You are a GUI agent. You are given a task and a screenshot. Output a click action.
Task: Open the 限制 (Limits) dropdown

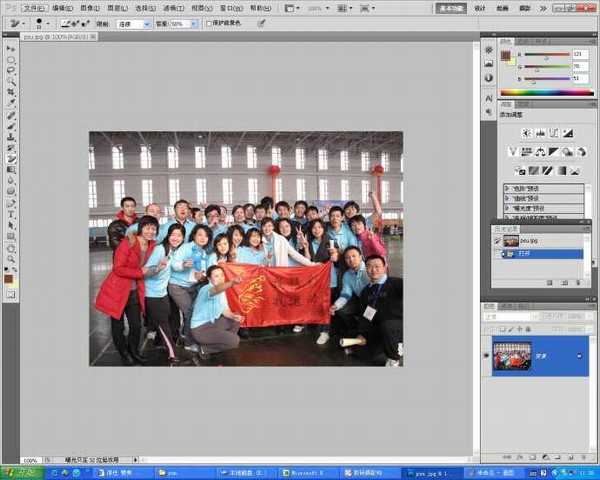tap(133, 23)
